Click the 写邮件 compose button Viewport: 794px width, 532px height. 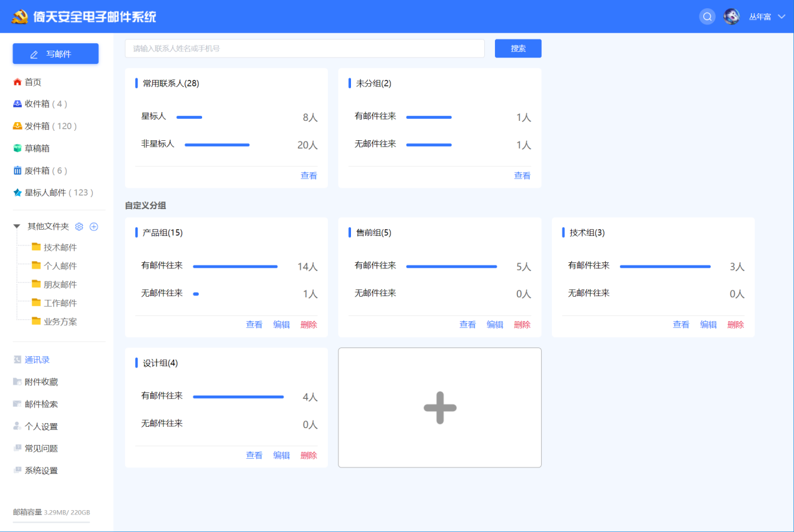(56, 54)
